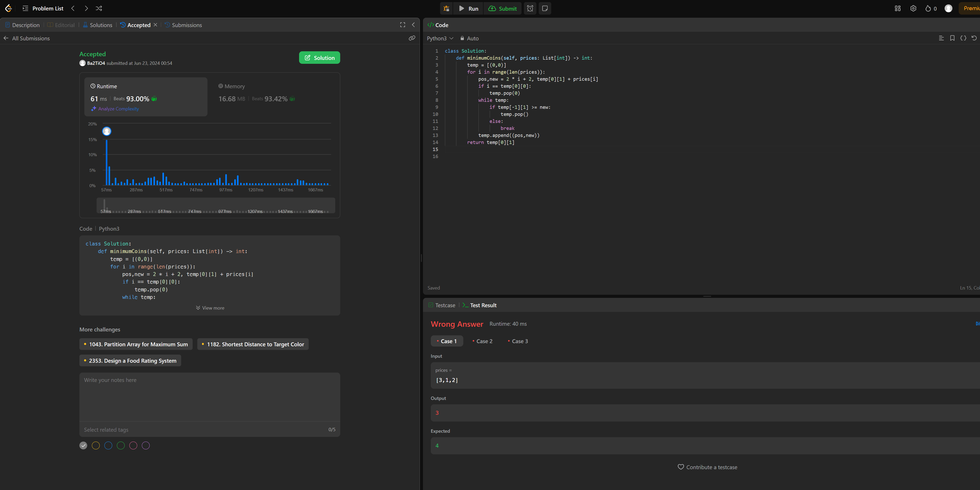The width and height of the screenshot is (980, 490).
Task: Format code icon in editor toolbar
Action: 941,38
